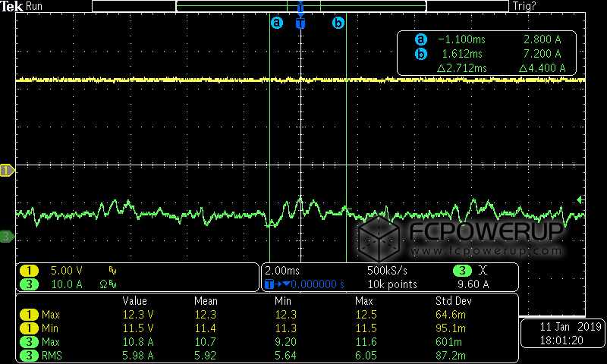Click min 5.64 in channel 3 RMS row
The height and width of the screenshot is (364, 607).
pyautogui.click(x=286, y=356)
